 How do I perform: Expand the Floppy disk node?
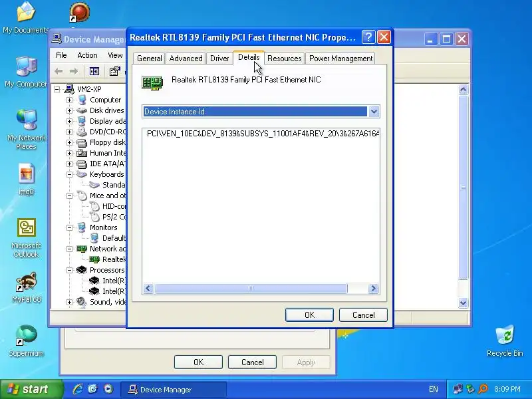tap(70, 142)
